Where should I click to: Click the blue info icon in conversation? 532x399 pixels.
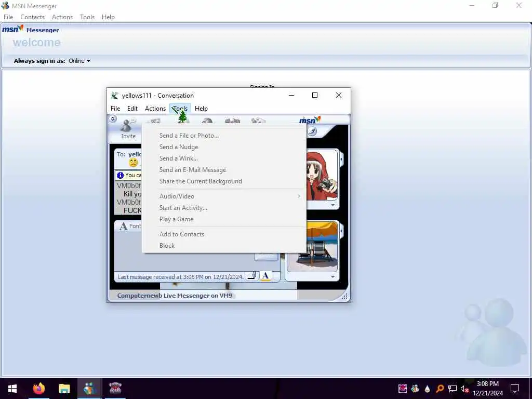[120, 175]
